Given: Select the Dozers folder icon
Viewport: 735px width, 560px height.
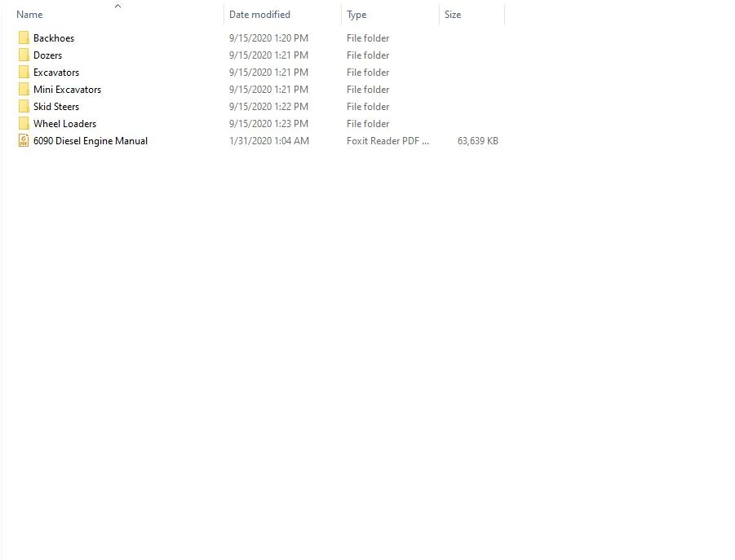Looking at the screenshot, I should point(24,55).
